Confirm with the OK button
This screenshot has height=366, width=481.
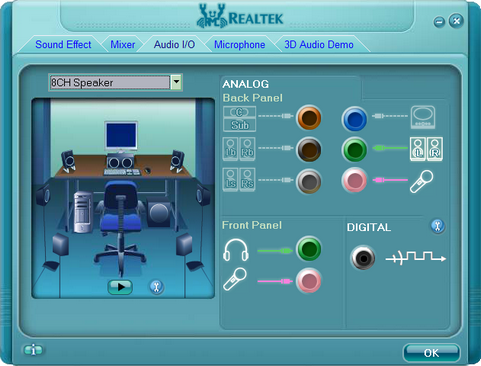431,353
